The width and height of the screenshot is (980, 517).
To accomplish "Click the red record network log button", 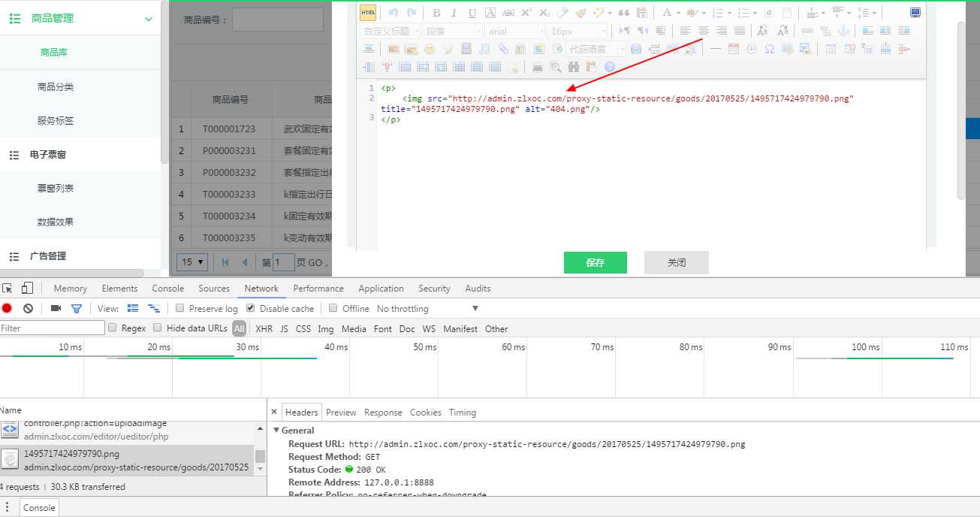I will coord(7,308).
